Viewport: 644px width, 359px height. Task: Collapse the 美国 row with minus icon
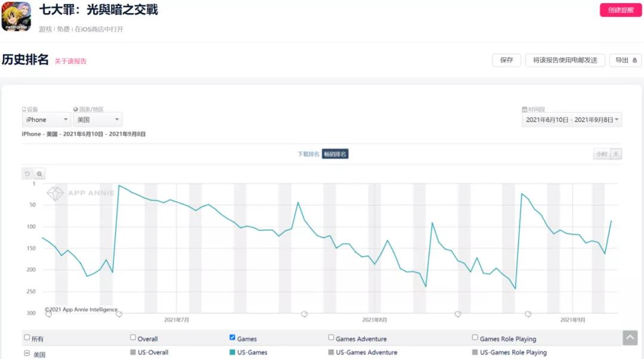click(27, 354)
